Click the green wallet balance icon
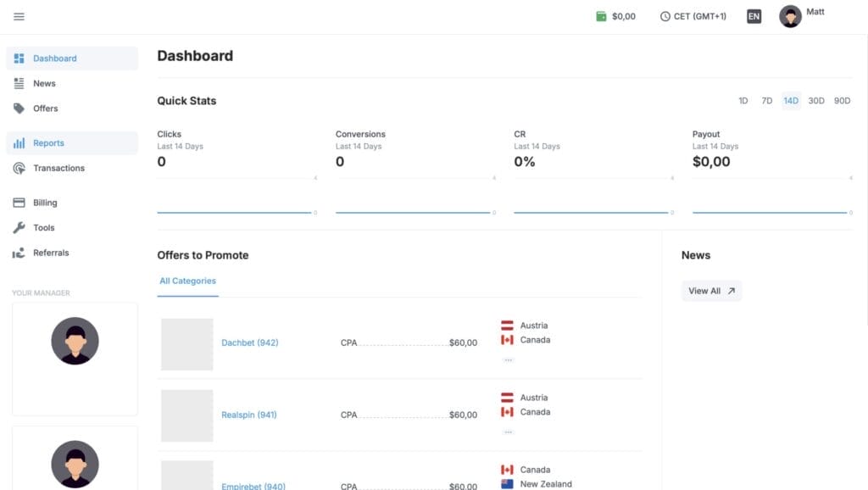868x490 pixels. coord(601,16)
